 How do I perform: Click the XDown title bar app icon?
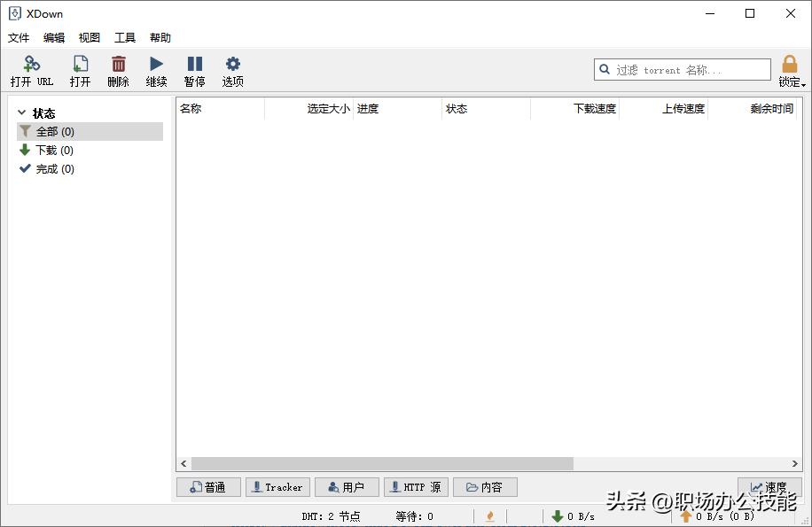tap(15, 14)
